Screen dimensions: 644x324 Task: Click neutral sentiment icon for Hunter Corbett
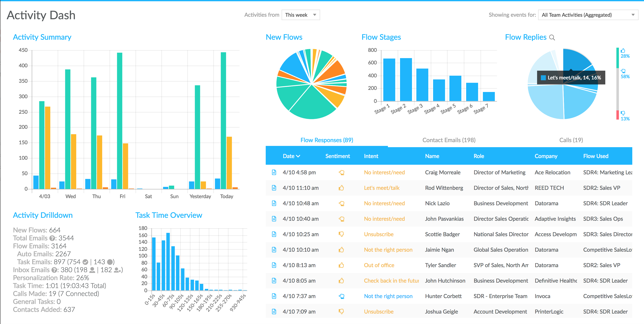click(341, 296)
